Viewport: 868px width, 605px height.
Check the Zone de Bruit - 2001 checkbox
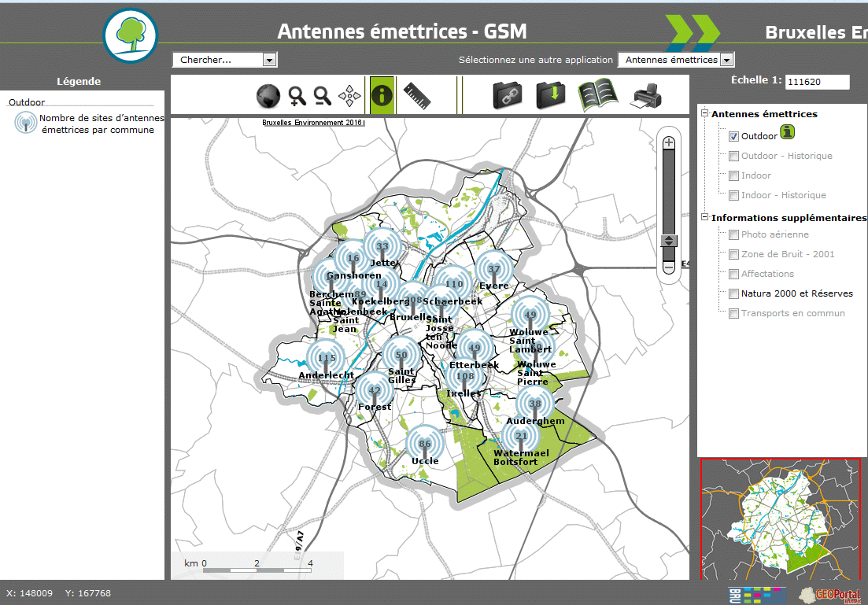pyautogui.click(x=733, y=255)
